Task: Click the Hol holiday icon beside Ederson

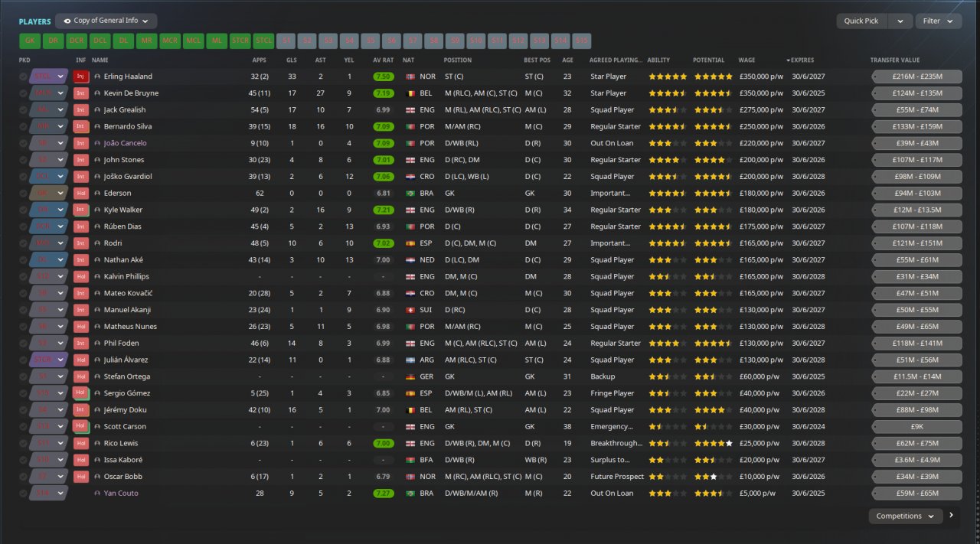Action: coord(80,194)
